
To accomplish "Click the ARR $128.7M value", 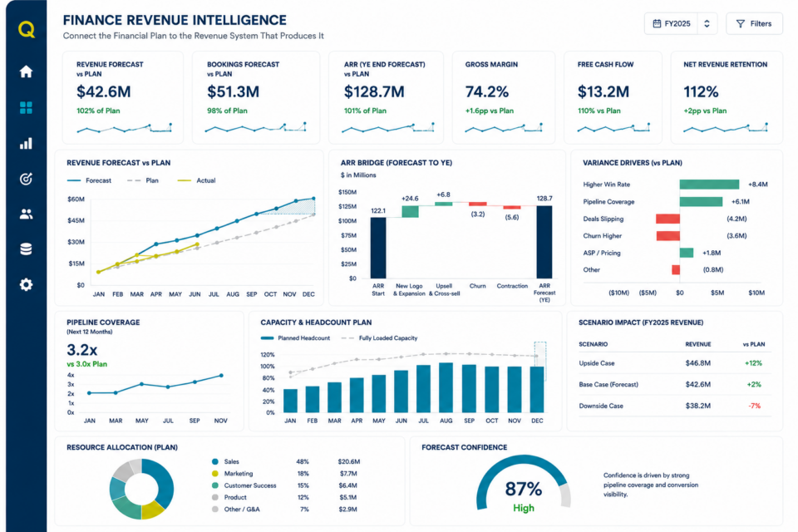I will click(x=374, y=91).
